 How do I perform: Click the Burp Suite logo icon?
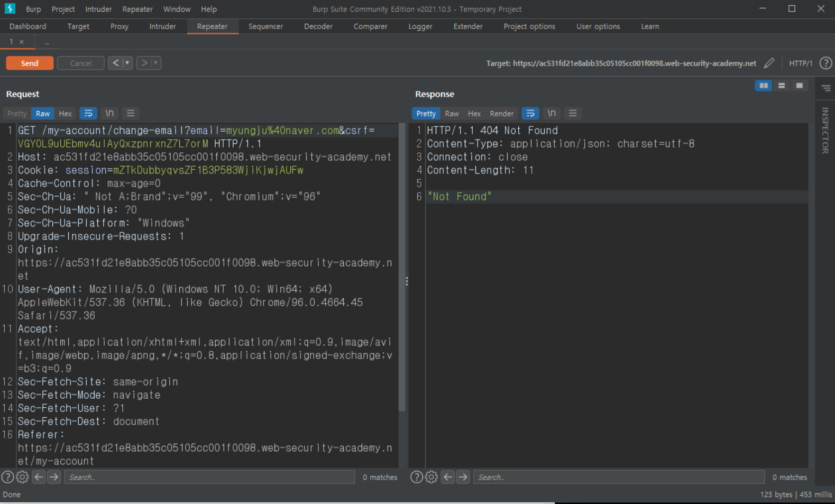(10, 8)
